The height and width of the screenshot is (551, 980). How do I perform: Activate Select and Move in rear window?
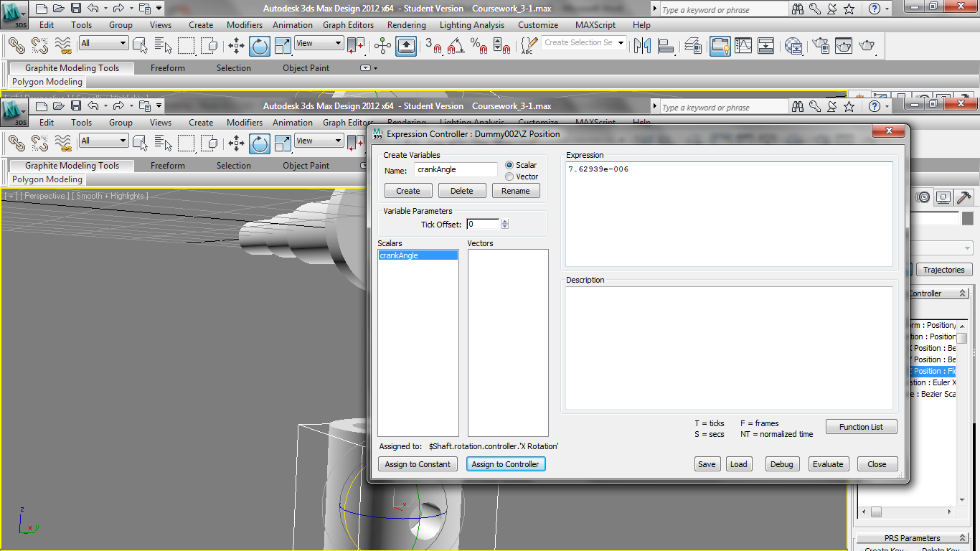236,45
